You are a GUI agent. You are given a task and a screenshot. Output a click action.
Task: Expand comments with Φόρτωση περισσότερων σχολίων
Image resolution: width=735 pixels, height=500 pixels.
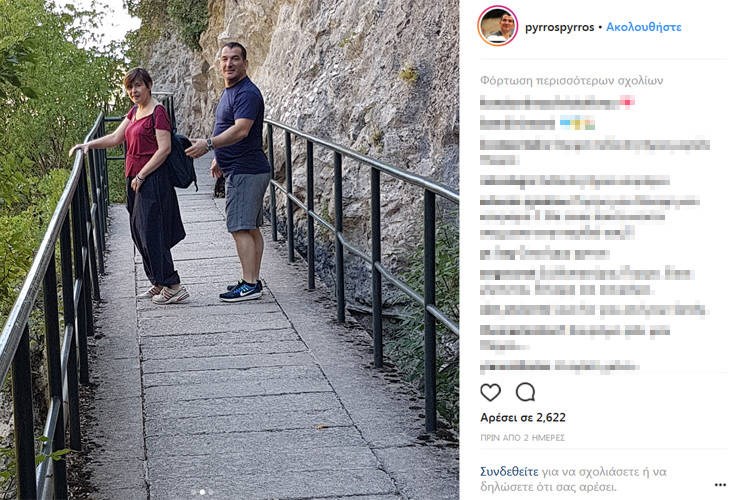571,81
